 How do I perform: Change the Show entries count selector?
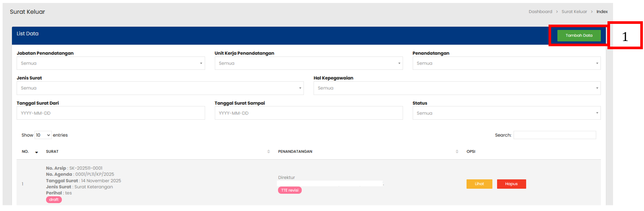[43, 135]
